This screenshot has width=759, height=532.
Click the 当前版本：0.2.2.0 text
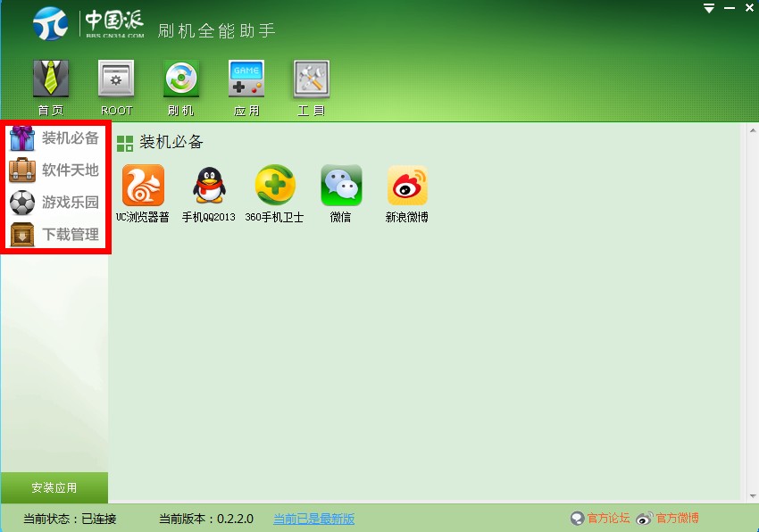206,519
